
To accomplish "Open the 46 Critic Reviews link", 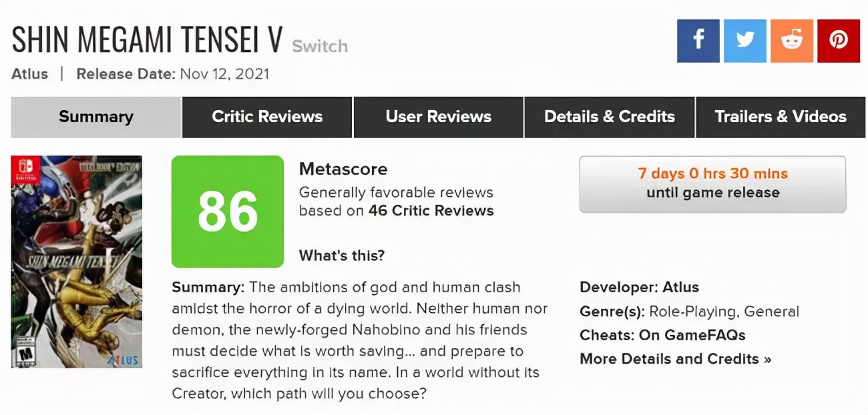I will [x=431, y=211].
